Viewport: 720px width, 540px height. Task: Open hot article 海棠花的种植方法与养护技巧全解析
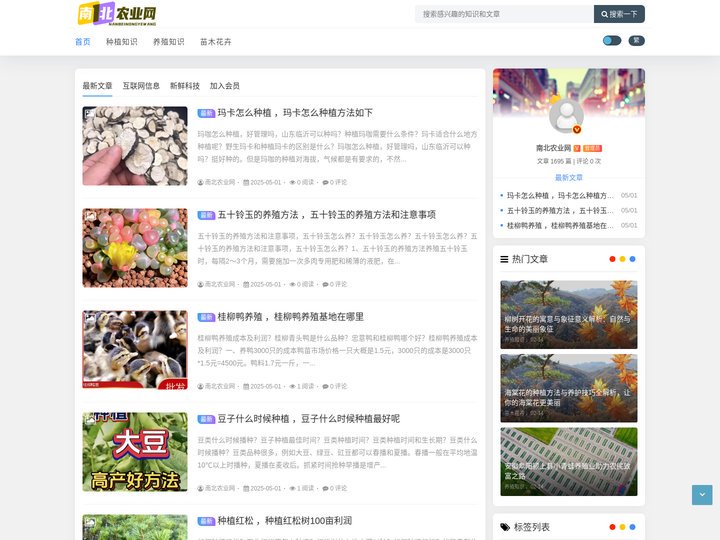568,388
